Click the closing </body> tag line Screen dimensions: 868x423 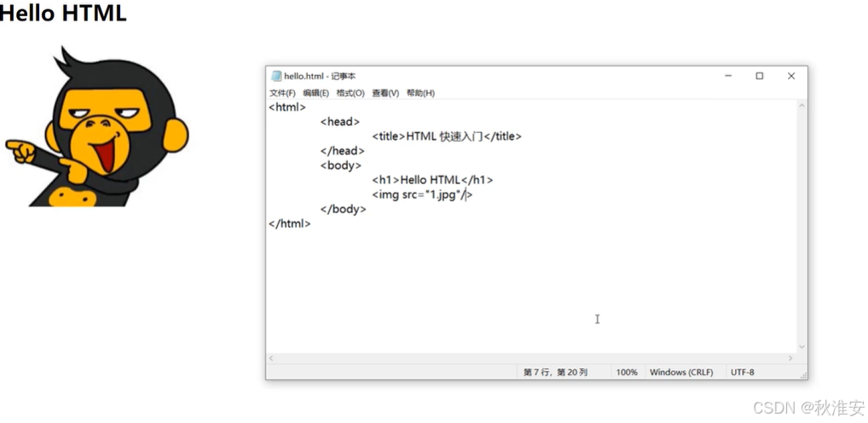[344, 209]
